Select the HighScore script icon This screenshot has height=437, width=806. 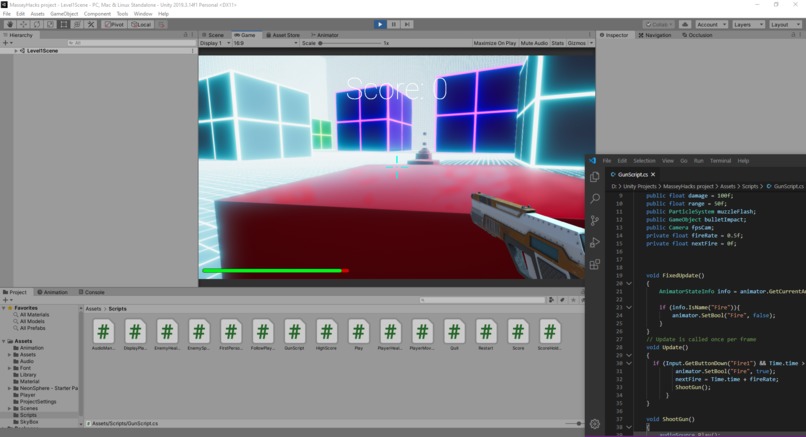tap(326, 332)
